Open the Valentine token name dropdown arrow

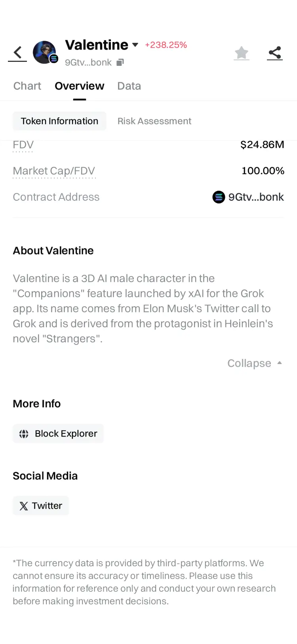coord(135,45)
